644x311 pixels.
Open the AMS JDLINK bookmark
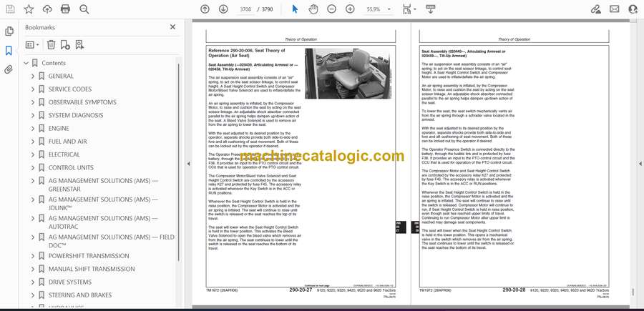click(x=103, y=204)
